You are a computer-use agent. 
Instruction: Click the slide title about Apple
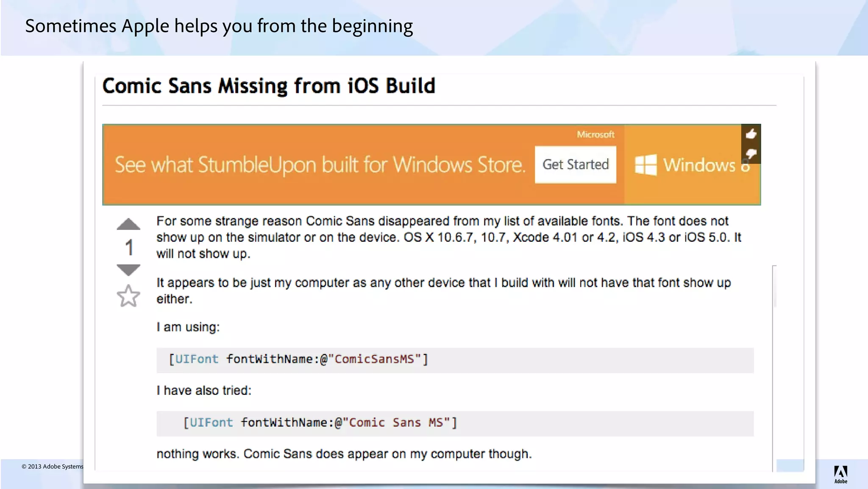pyautogui.click(x=219, y=26)
